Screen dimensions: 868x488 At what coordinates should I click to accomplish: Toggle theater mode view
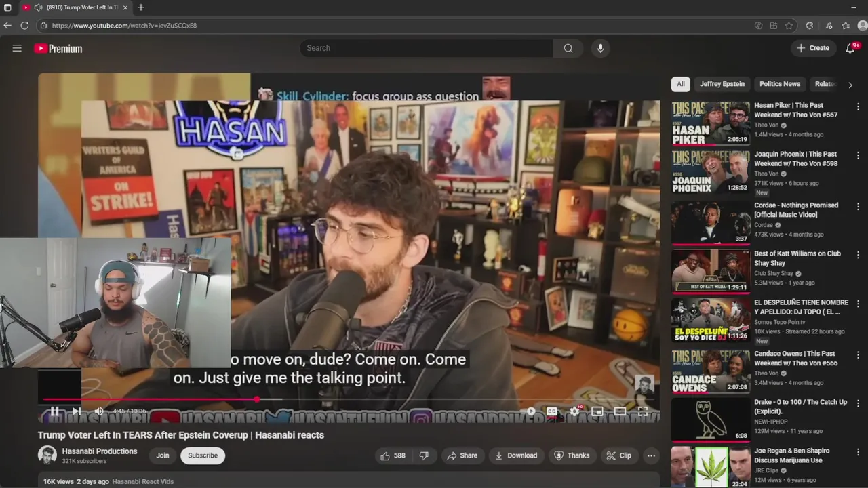620,411
